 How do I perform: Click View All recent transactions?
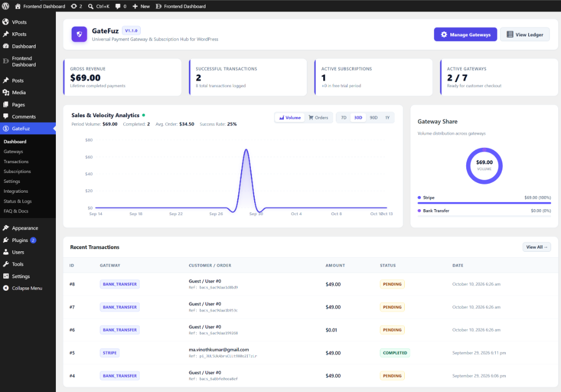(x=537, y=247)
